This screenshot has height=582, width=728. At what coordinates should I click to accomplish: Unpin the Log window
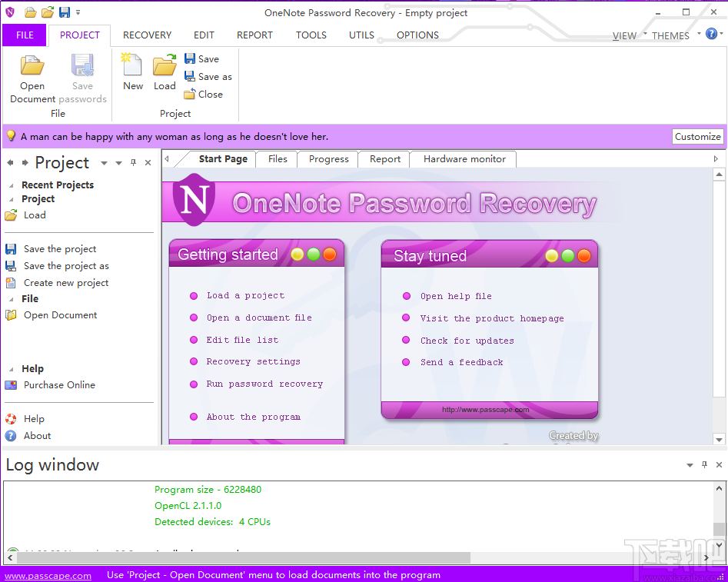[x=704, y=464]
